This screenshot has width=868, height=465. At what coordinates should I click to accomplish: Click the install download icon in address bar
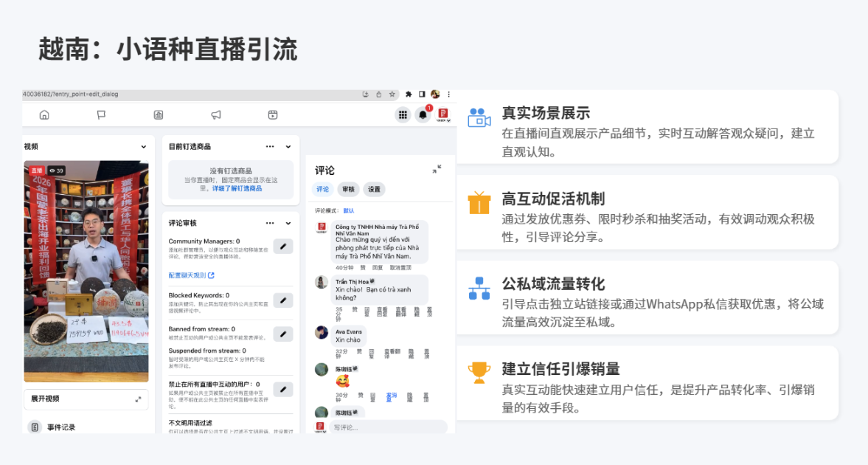point(365,94)
